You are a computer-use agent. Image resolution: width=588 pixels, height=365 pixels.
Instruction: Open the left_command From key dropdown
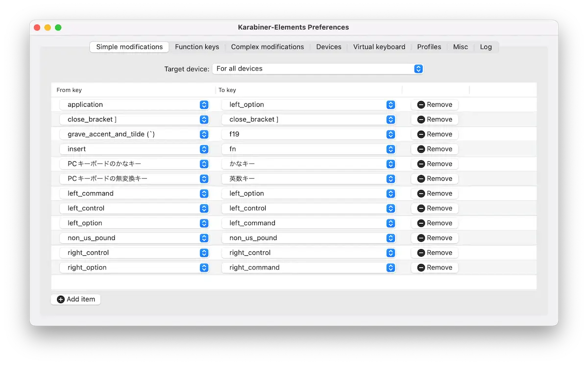(x=134, y=194)
